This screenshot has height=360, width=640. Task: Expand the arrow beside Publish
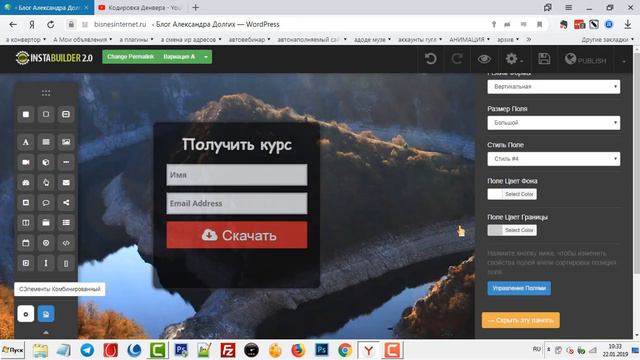[x=624, y=61]
